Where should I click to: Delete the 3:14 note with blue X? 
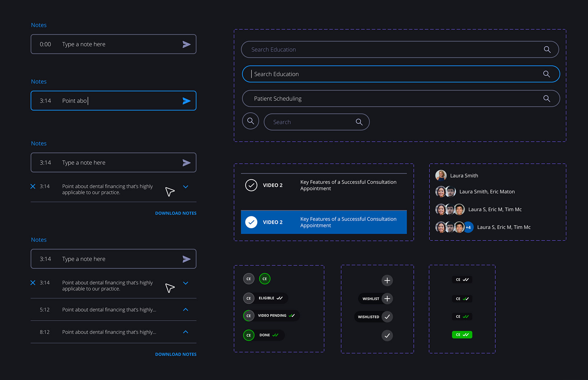coord(33,186)
